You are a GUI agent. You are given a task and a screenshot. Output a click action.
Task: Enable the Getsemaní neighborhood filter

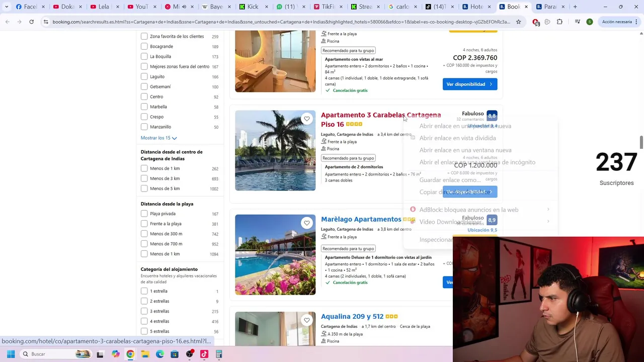[144, 86]
